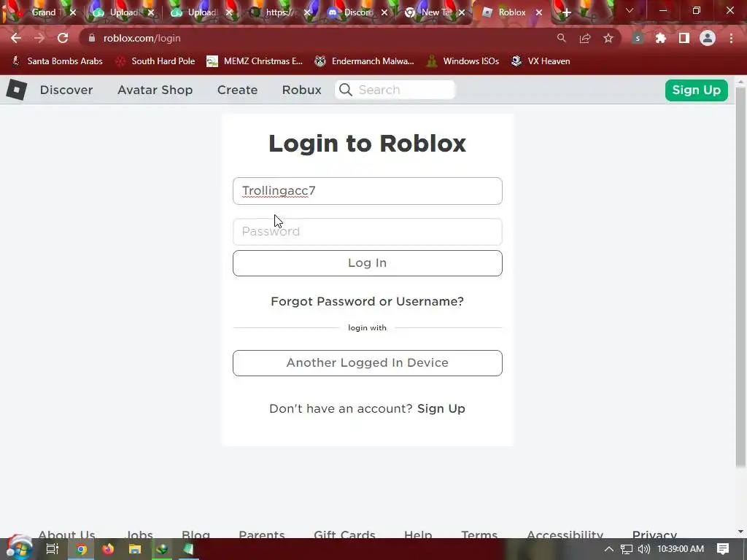Screen dimensions: 747x560
Task: Expand the tab search chevron
Action: 630,10
